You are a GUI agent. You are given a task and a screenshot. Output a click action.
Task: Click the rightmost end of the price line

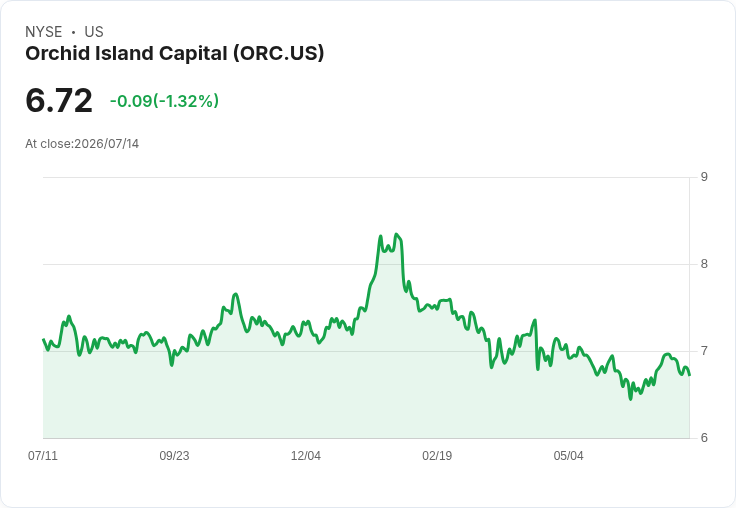point(689,375)
